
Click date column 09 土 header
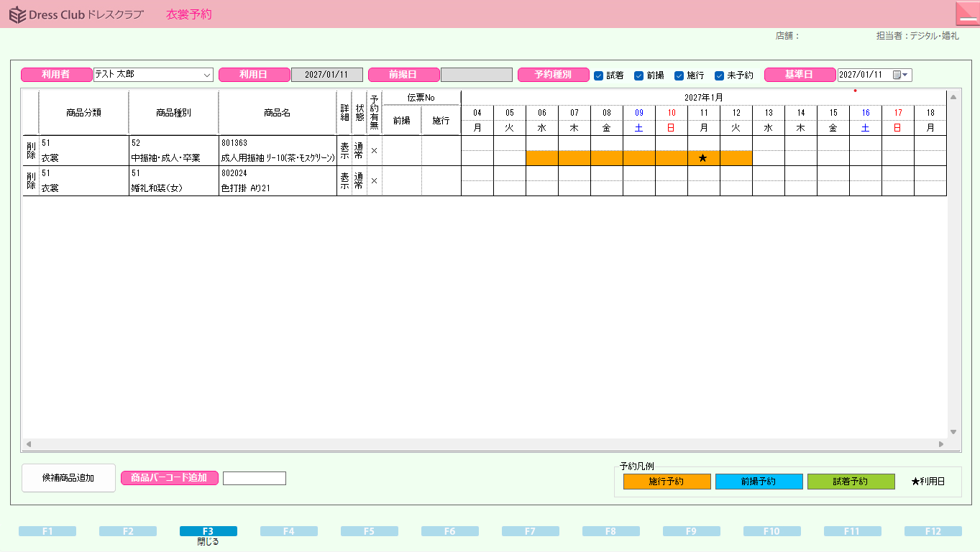(639, 120)
